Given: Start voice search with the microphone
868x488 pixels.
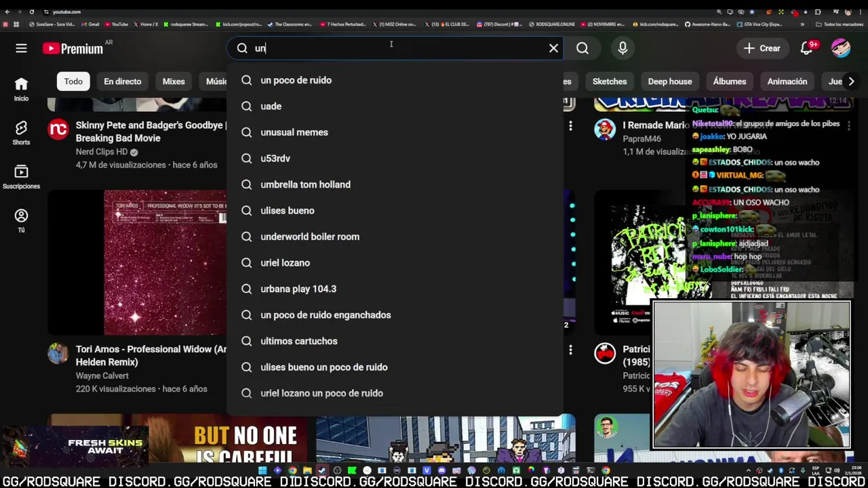Looking at the screenshot, I should point(623,48).
